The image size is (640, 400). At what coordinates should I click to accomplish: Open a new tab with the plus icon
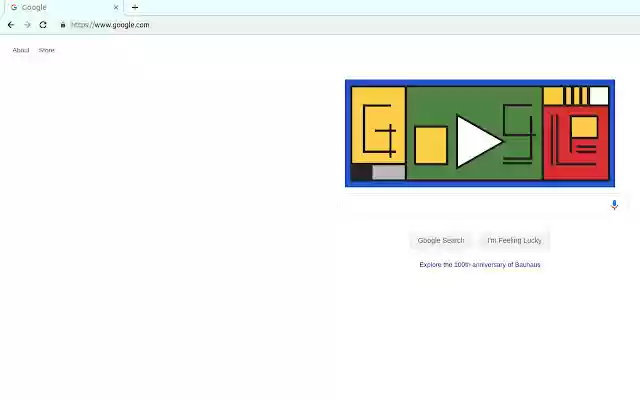tap(135, 7)
